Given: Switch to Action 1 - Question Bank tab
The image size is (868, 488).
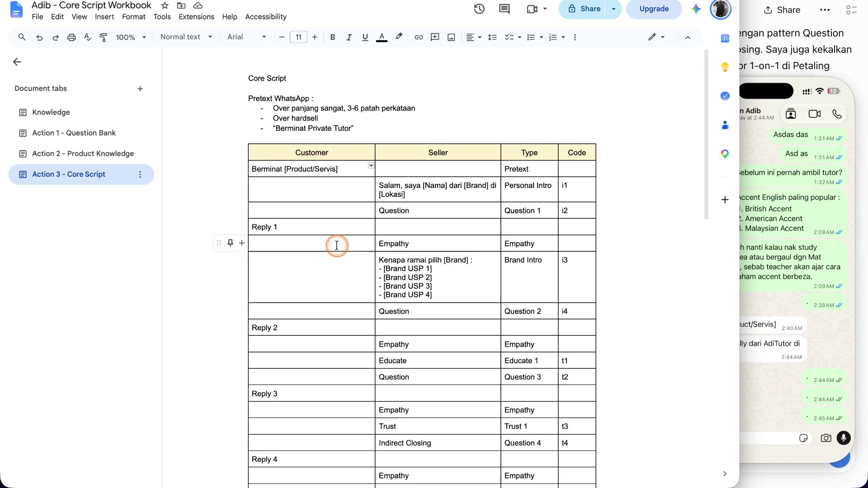Looking at the screenshot, I should pos(74,133).
